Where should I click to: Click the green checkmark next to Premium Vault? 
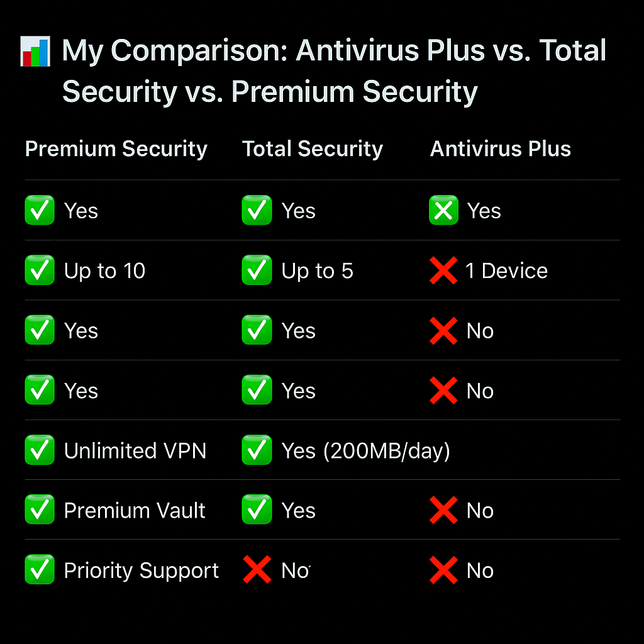tap(40, 509)
